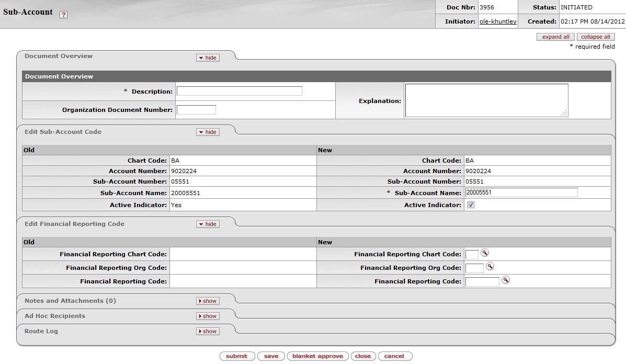This screenshot has width=626, height=364.
Task: Cancel the document with cancel button
Action: [394, 356]
